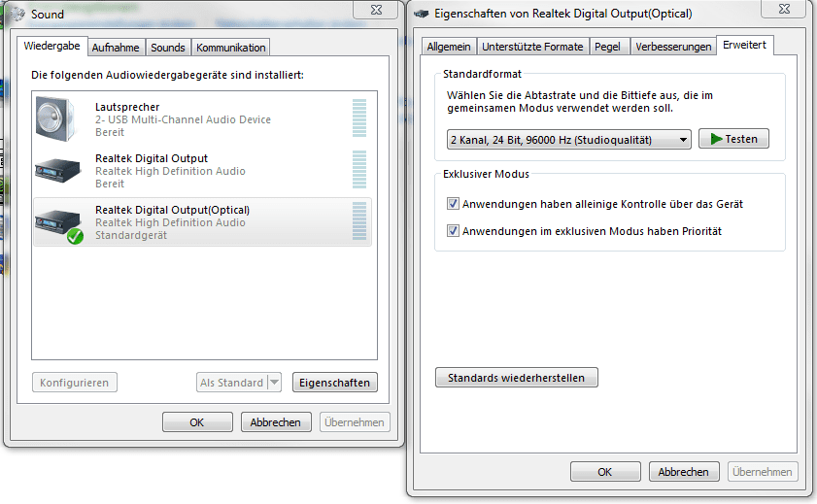This screenshot has width=817, height=504.
Task: Click Abbrechen in the Sound window
Action: tap(276, 422)
